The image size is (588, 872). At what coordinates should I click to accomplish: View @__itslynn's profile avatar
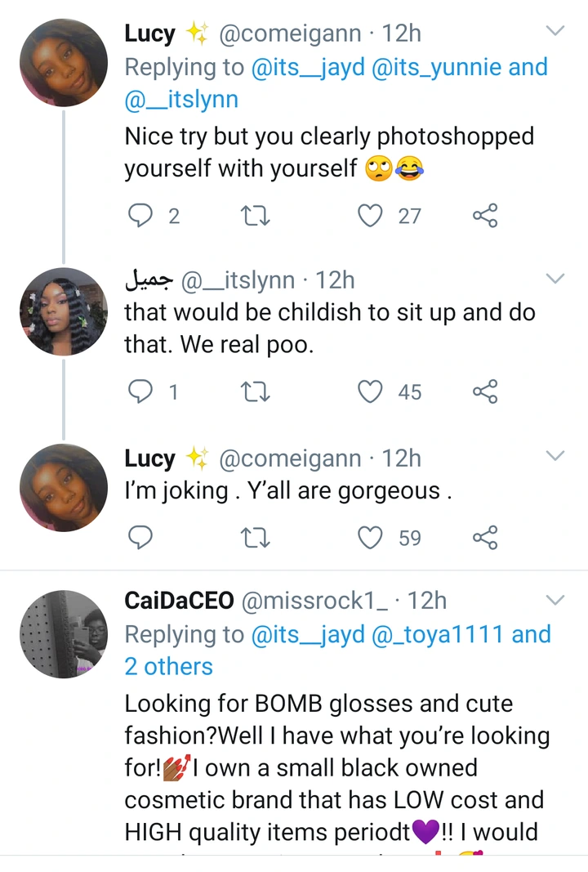point(64,312)
